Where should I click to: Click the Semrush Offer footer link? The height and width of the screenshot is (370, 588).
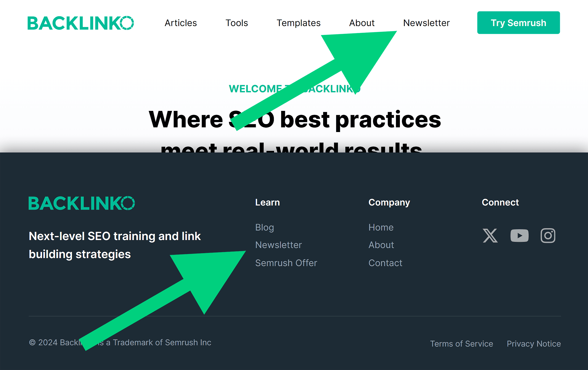(286, 262)
